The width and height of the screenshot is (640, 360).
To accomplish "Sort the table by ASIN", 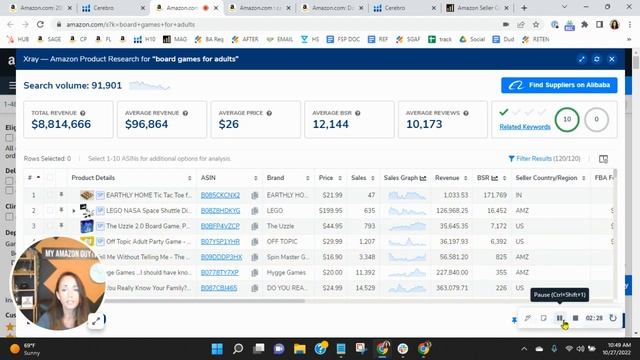I will point(256,178).
